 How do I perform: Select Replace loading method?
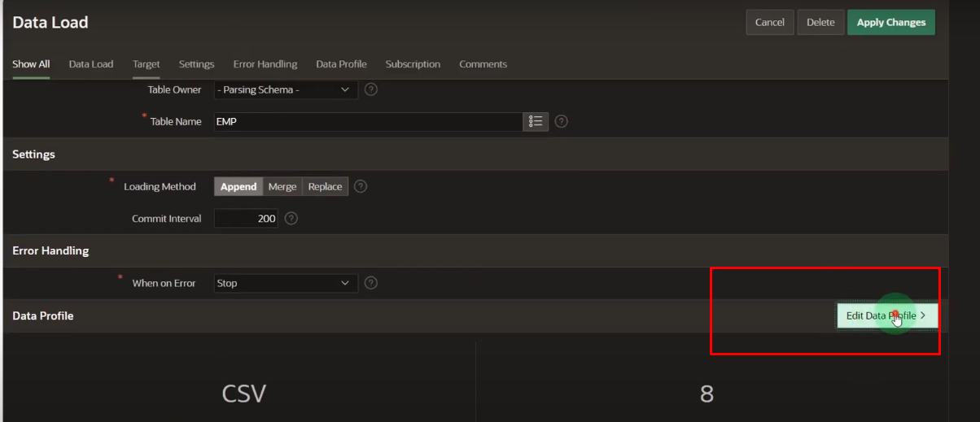coord(325,186)
